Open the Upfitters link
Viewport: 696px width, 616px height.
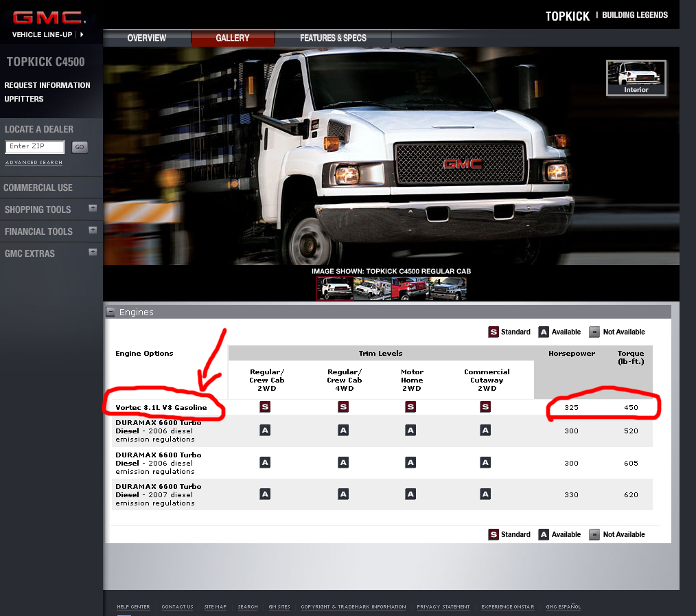(x=24, y=99)
